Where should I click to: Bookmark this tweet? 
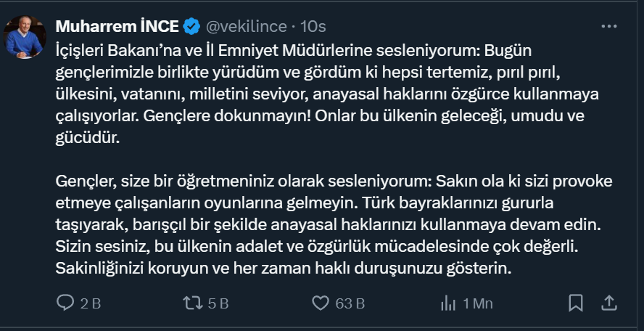pyautogui.click(x=576, y=303)
